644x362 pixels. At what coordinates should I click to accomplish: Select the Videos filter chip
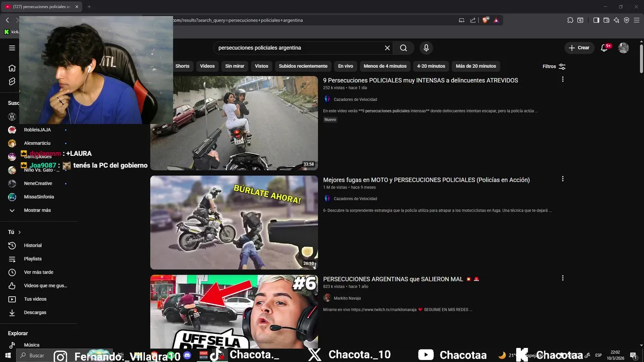pos(207,66)
